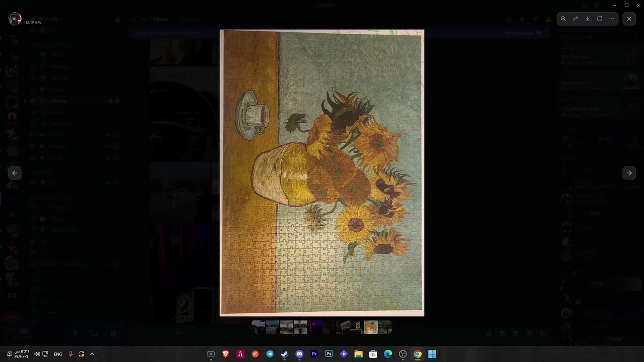Open the three-dot more options menu
The width and height of the screenshot is (644, 362).
[x=612, y=19]
